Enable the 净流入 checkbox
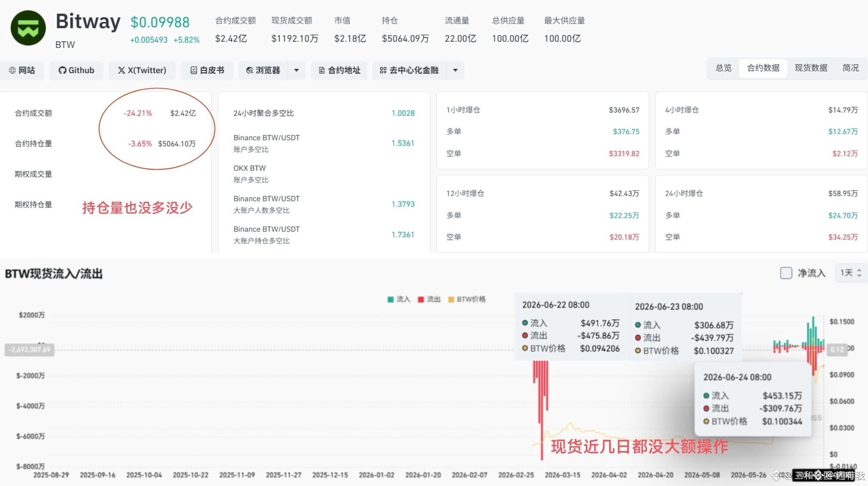 [x=786, y=273]
